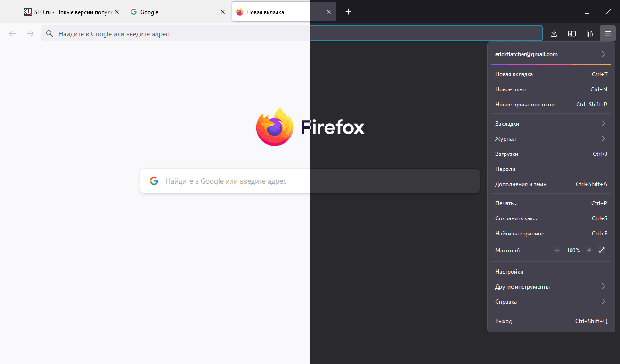Click the Google G icon in search field
The height and width of the screenshot is (364, 620).
click(154, 180)
